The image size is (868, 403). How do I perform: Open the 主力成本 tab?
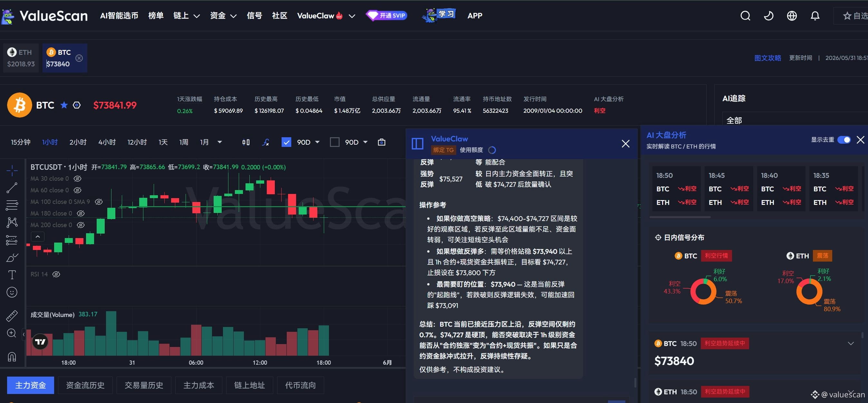coord(199,385)
